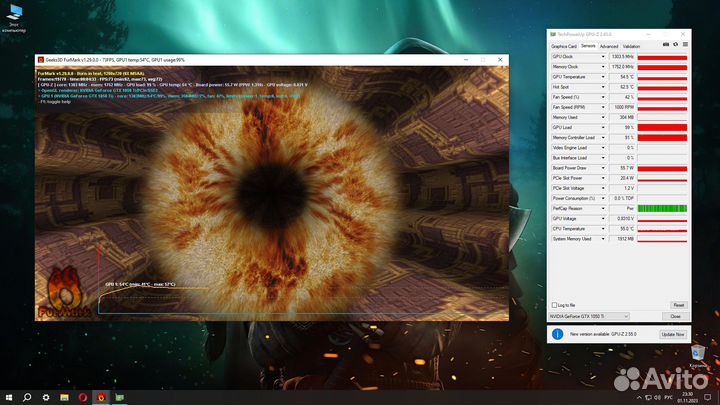Open notification center icon
720x405 pixels.
point(708,397)
